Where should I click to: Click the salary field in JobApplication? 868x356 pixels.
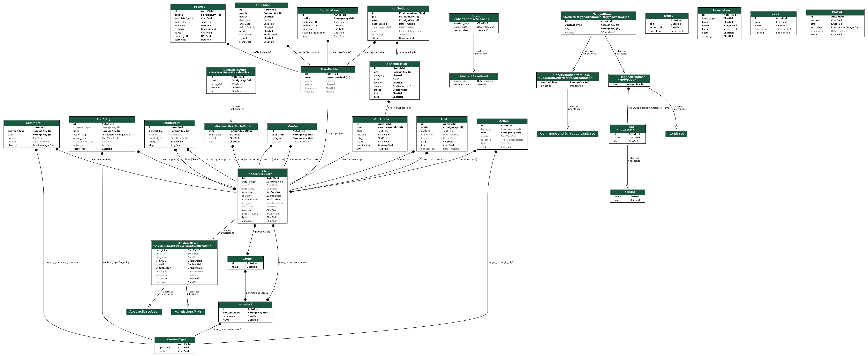(395, 86)
